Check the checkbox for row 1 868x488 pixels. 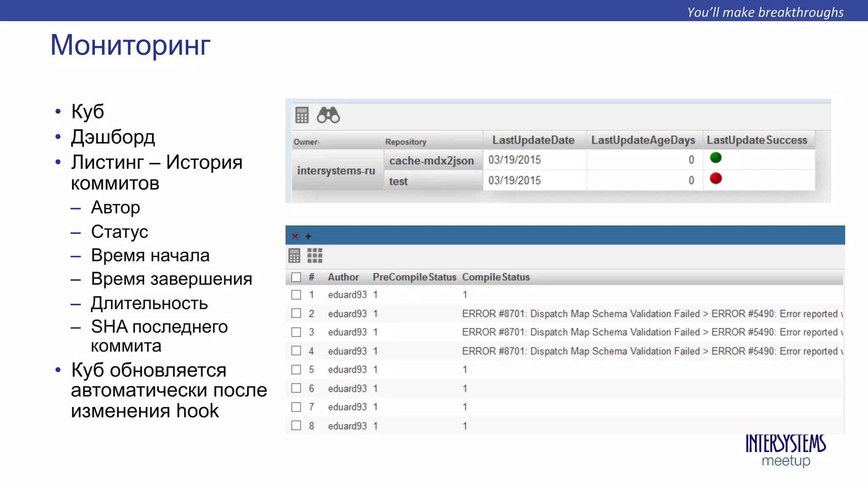[x=296, y=295]
